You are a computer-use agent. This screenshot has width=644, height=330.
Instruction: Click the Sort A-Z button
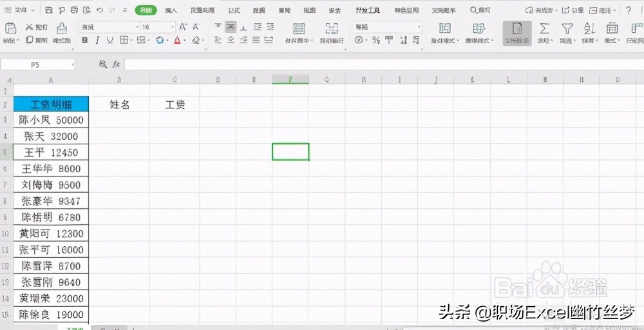[589, 33]
